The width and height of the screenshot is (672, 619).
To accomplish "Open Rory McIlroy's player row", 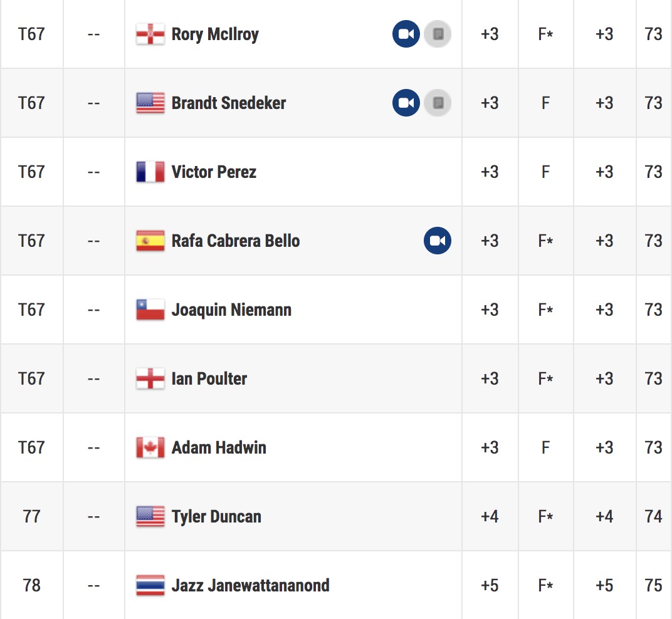I will pyautogui.click(x=336, y=34).
